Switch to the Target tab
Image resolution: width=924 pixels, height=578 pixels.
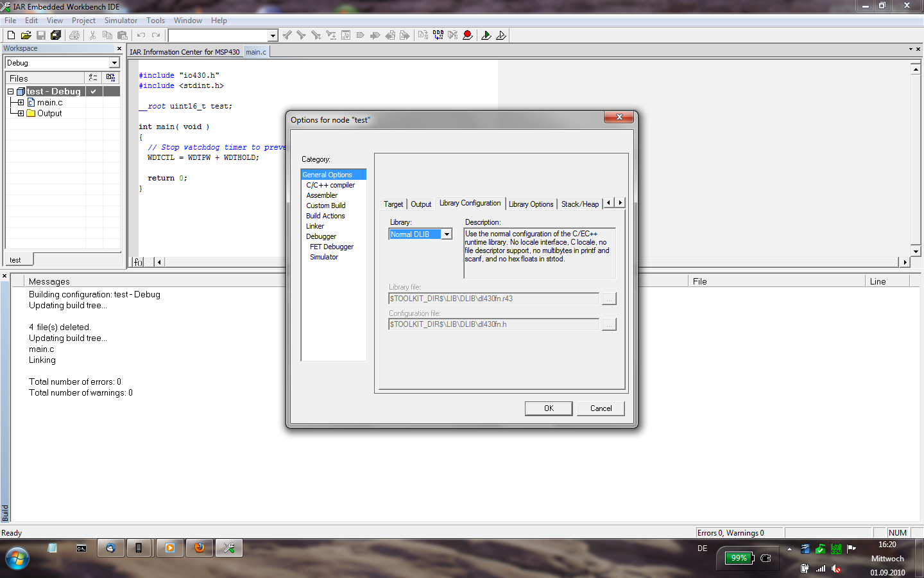tap(393, 204)
